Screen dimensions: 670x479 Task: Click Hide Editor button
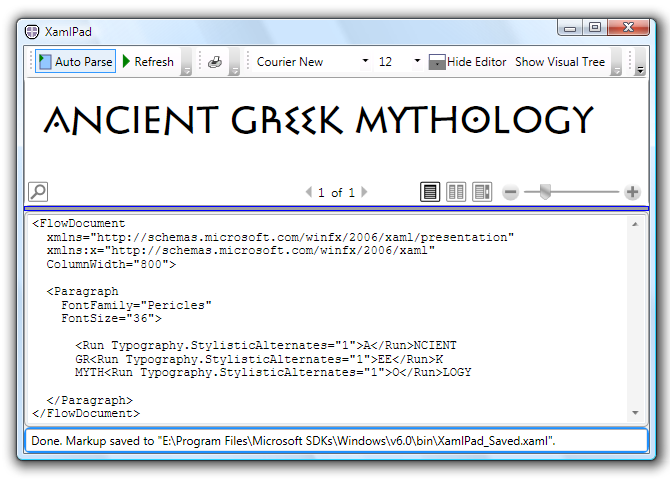click(467, 62)
